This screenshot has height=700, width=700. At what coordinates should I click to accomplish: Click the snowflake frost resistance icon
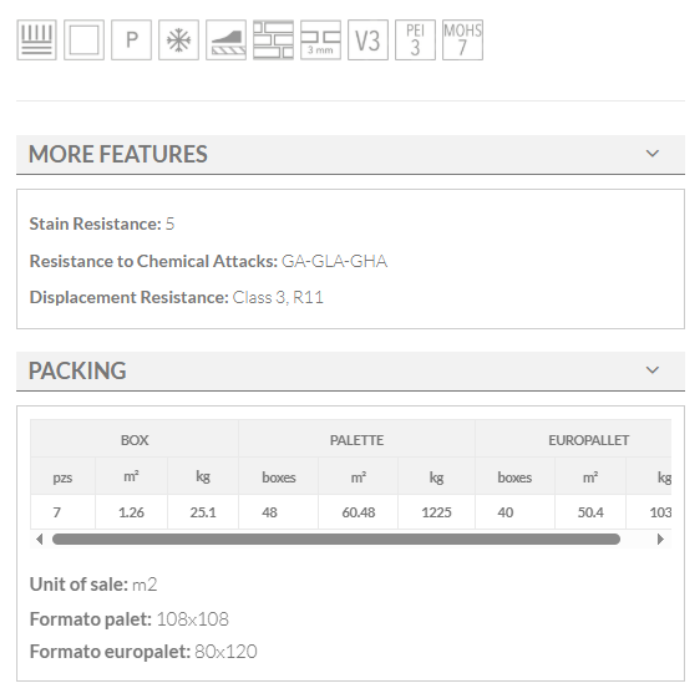[x=179, y=41]
